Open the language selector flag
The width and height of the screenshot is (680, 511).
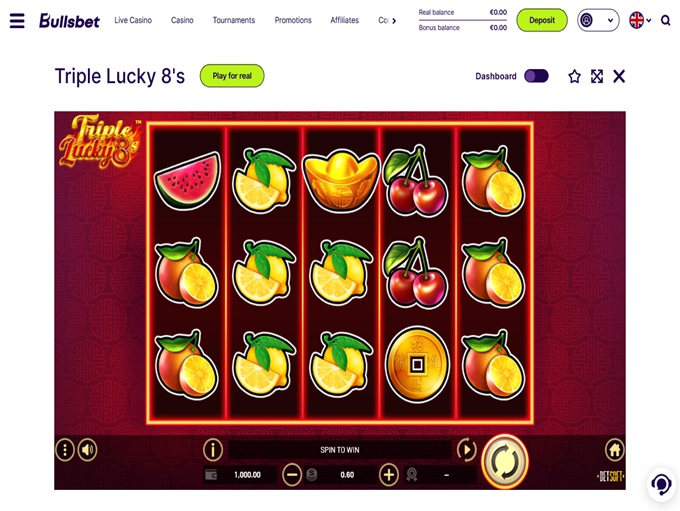(x=640, y=20)
